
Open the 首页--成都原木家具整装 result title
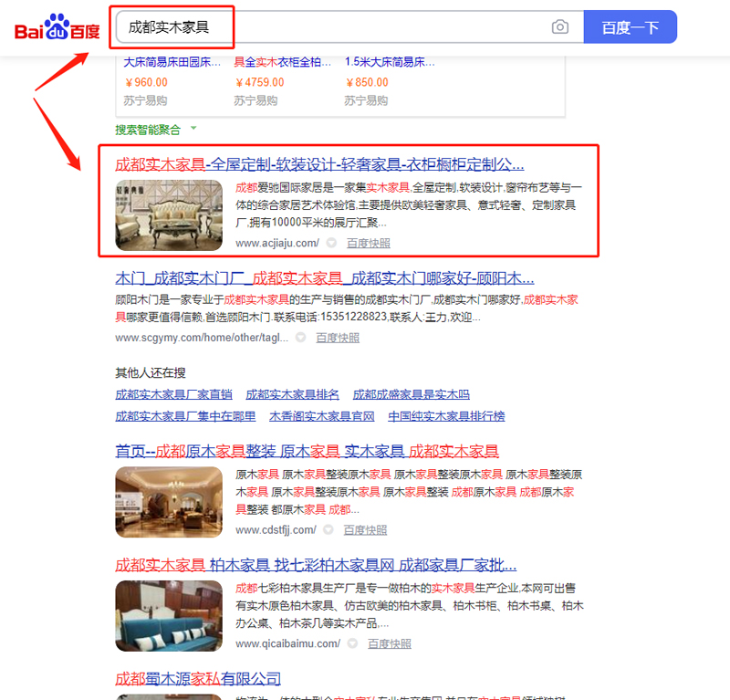307,451
